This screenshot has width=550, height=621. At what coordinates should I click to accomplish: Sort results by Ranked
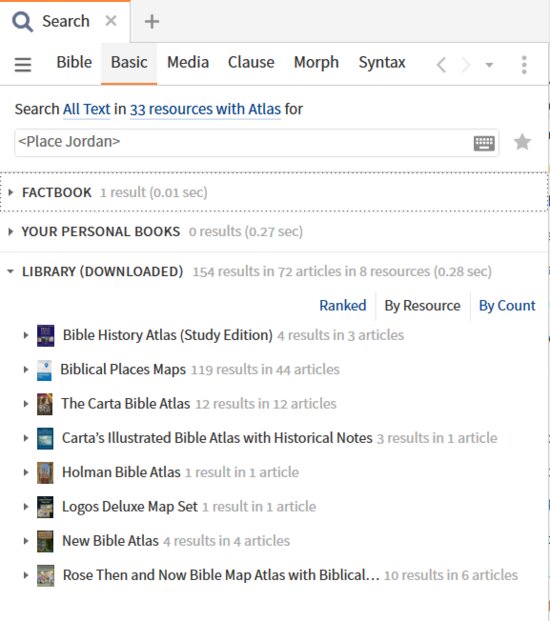[x=343, y=305]
